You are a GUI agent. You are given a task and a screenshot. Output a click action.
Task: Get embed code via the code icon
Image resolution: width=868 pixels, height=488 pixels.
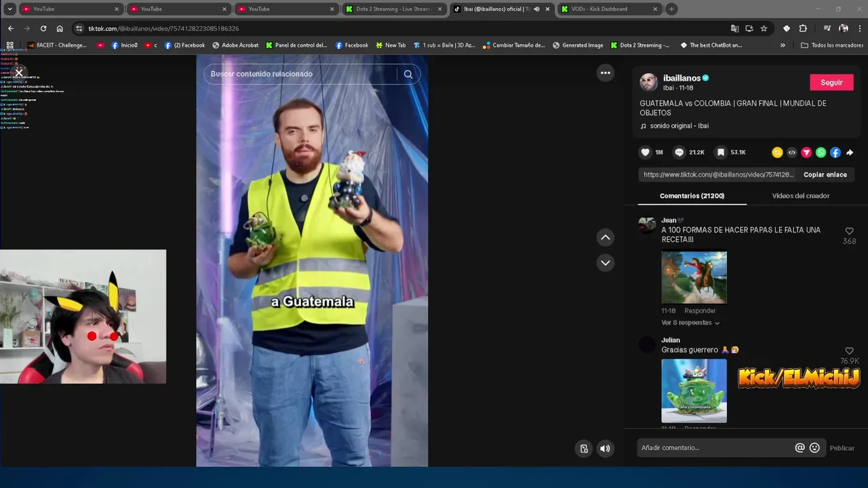tap(791, 152)
